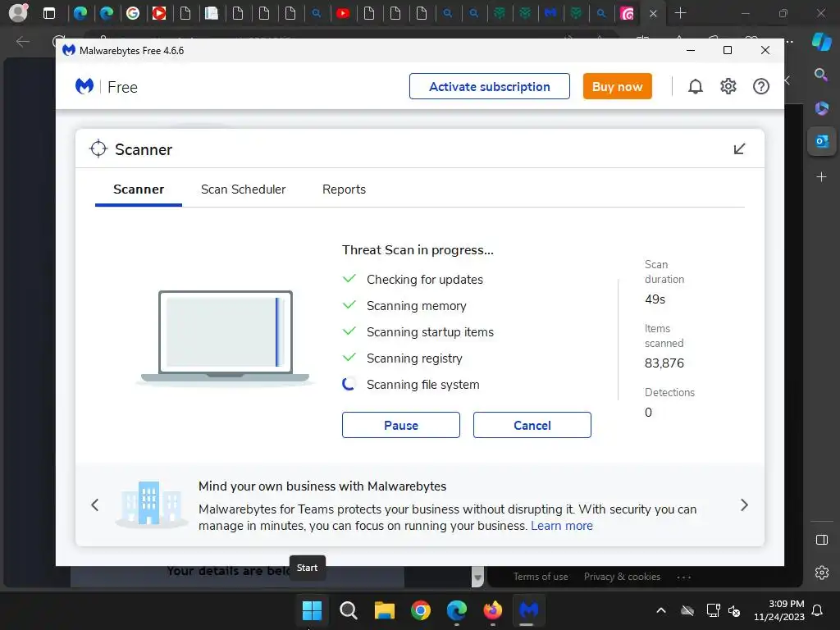The height and width of the screenshot is (630, 840).
Task: Open Edge sidebar settings gear
Action: click(822, 573)
